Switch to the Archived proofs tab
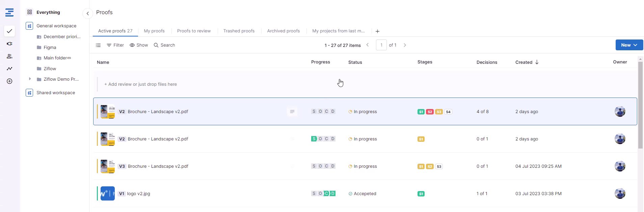 283,31
